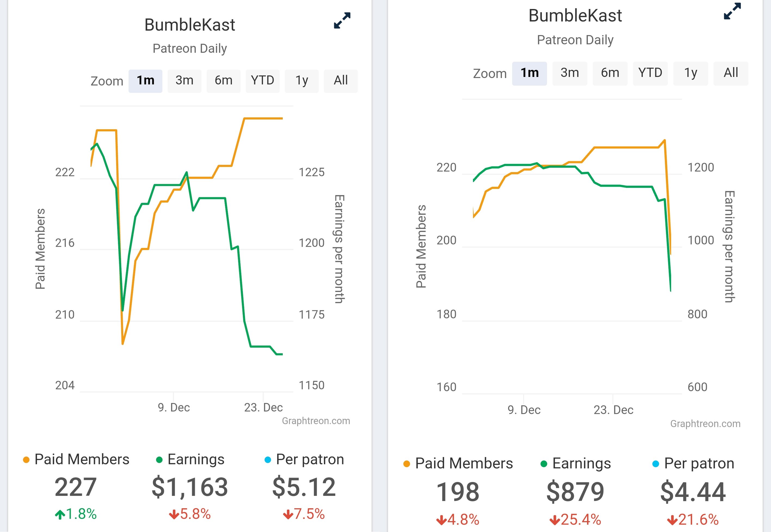Viewport: 771px width, 532px height.
Task: Choose YTD zoom on left chart
Action: [262, 81]
